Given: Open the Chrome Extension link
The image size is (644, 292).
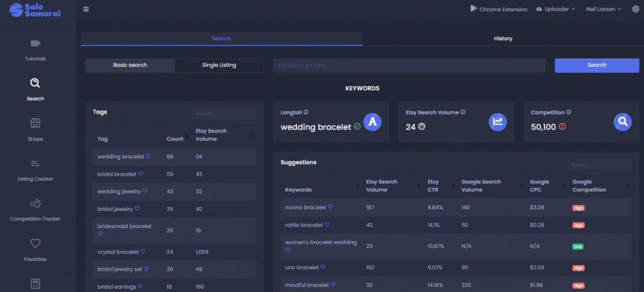Looking at the screenshot, I should click(499, 9).
